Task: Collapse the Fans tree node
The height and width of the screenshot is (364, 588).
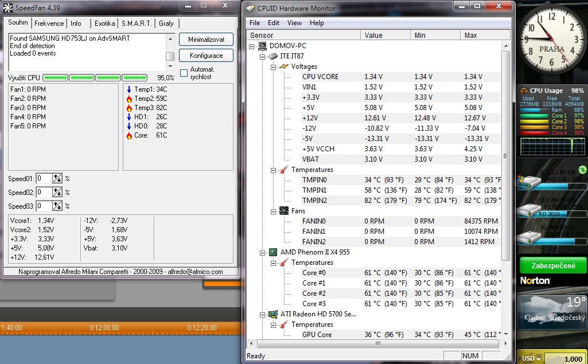Action: point(274,211)
